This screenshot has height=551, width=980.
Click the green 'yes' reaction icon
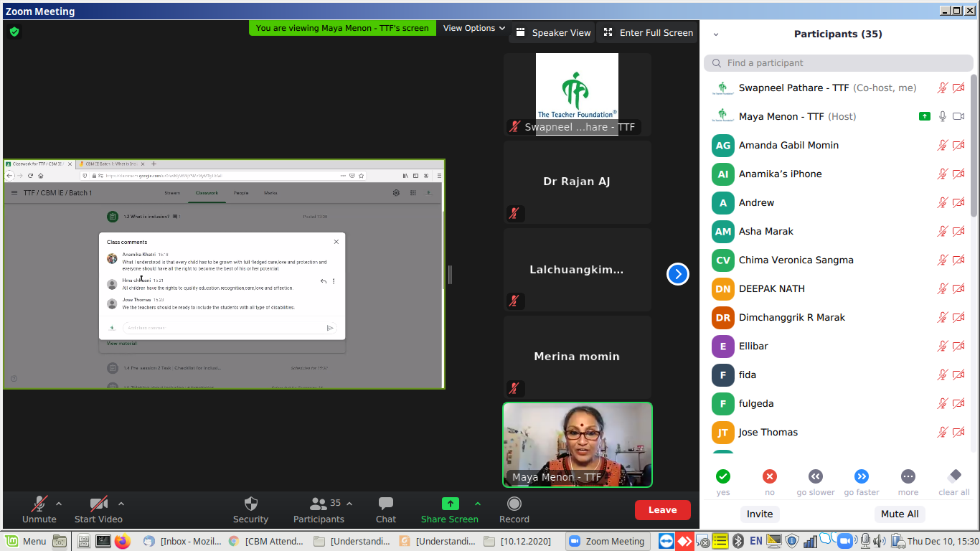point(723,476)
